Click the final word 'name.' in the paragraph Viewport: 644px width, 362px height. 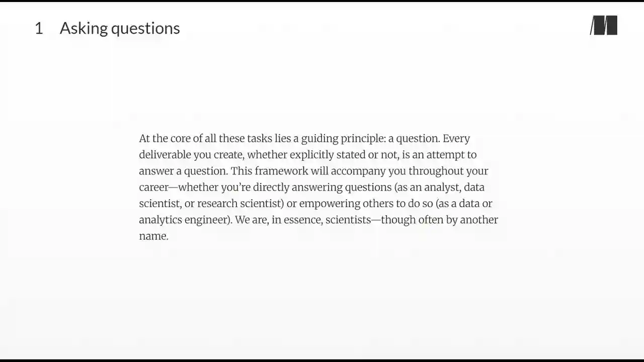(x=153, y=236)
